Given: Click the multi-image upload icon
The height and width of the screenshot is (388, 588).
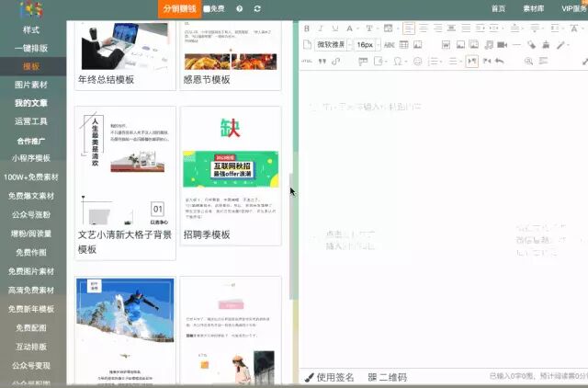Looking at the screenshot, I should 474,45.
